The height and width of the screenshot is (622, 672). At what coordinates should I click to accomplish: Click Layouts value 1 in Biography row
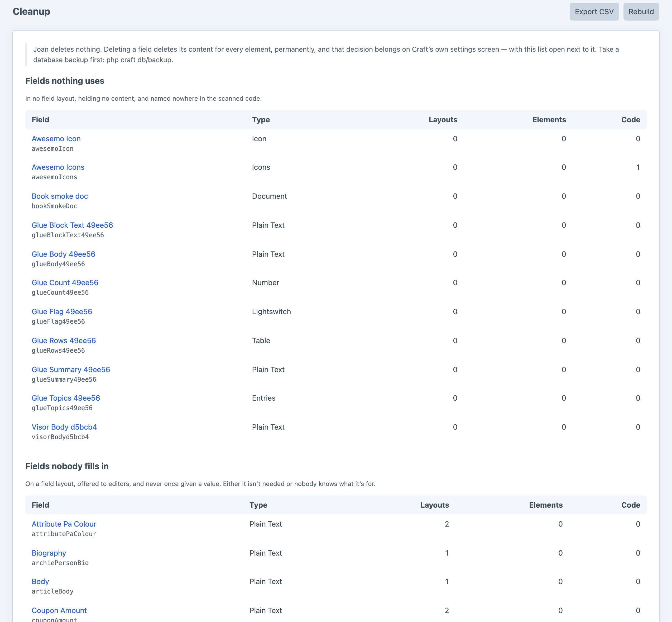[447, 553]
